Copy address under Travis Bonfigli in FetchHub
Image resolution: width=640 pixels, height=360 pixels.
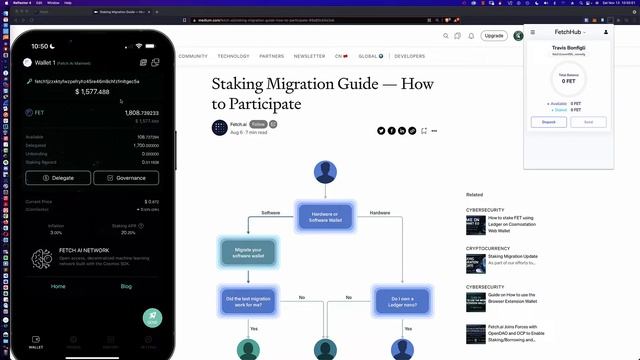(x=569, y=54)
